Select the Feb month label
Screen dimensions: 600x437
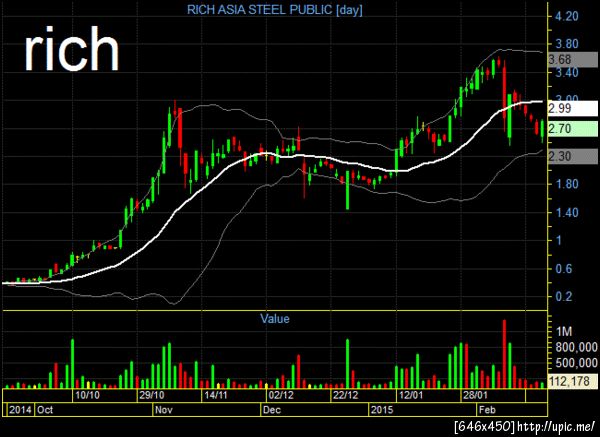coord(487,410)
